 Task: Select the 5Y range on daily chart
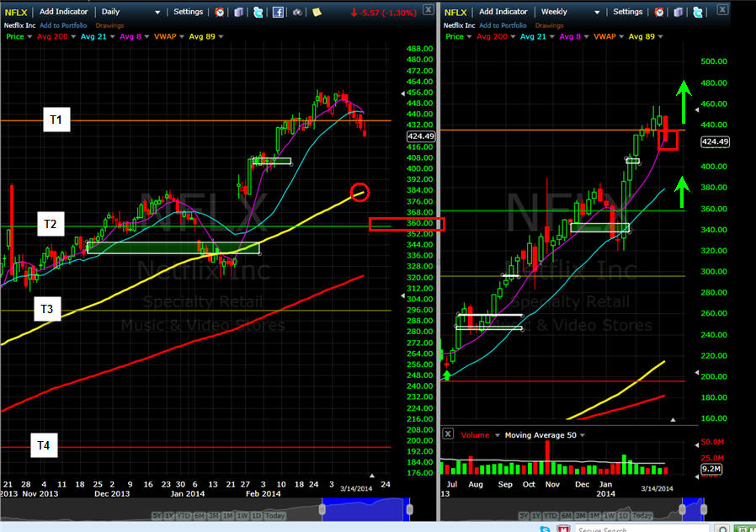pyautogui.click(x=157, y=516)
